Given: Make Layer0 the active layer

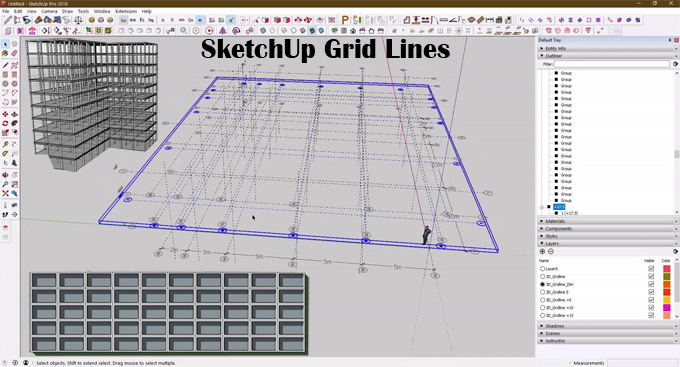Looking at the screenshot, I should [543, 269].
